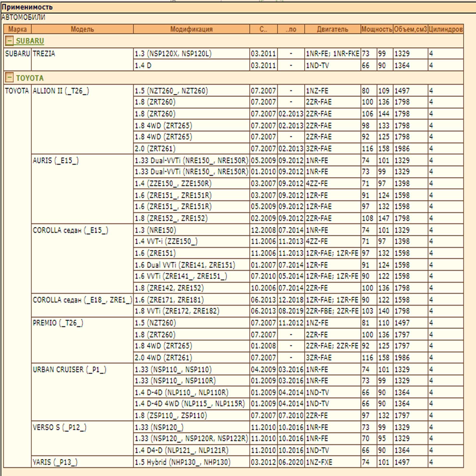Screen dimensions: 476x476
Task: Select the URBAN CRUISER (_P1_) model cell
Action: [x=69, y=370]
